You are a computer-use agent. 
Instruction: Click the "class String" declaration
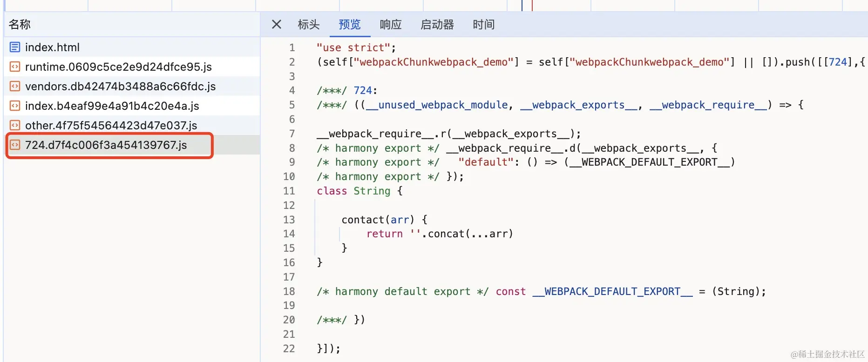click(353, 191)
